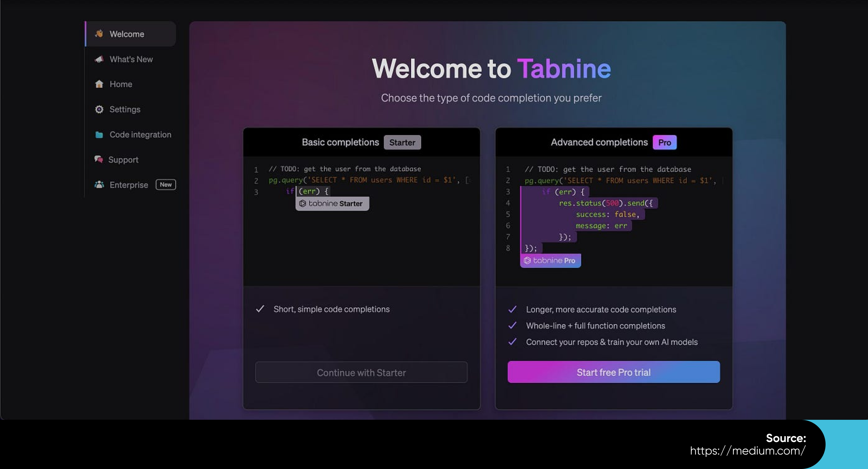Click the https://medium.com/ source link
Screen dimensions: 868x469
point(748,450)
